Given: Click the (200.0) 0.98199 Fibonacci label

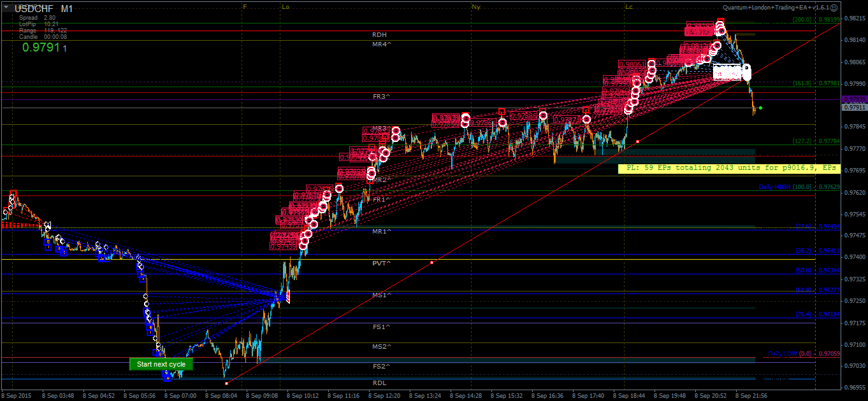Looking at the screenshot, I should pyautogui.click(x=816, y=20).
